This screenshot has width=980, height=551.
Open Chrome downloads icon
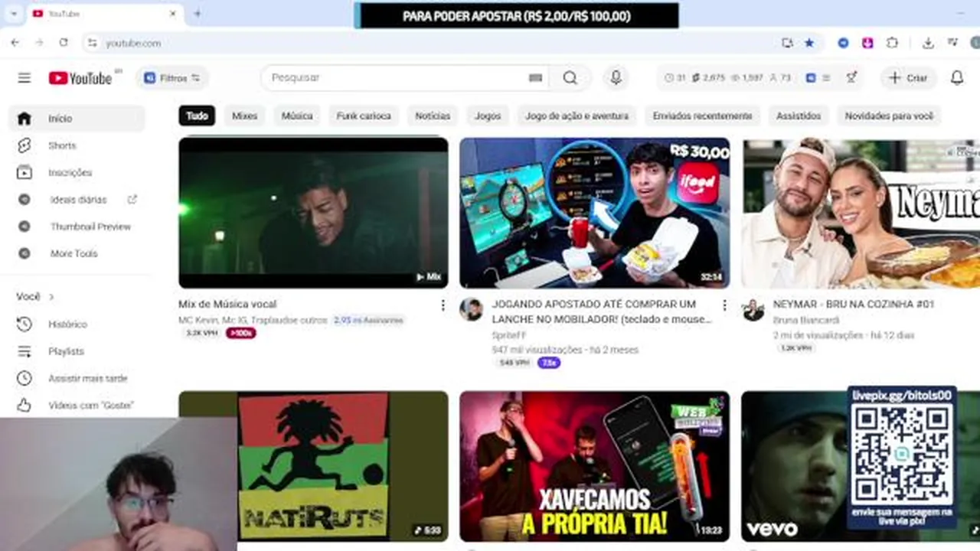[928, 43]
